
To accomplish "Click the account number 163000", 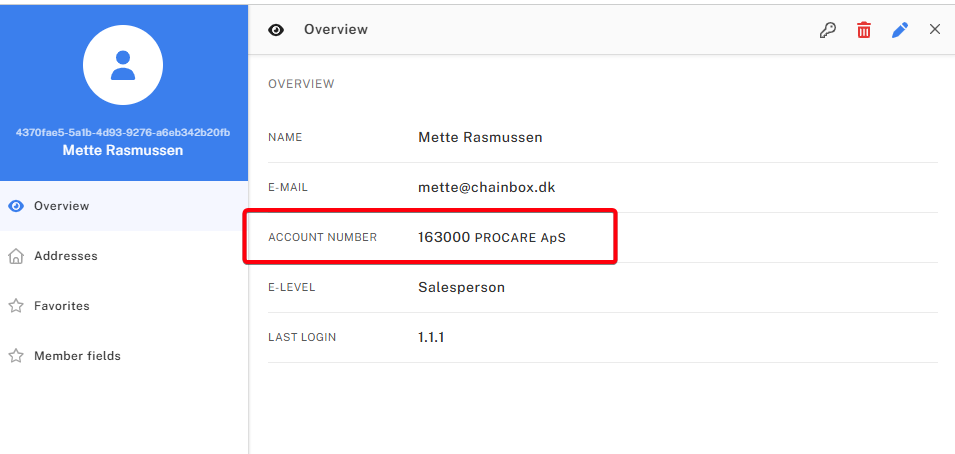I will 444,238.
